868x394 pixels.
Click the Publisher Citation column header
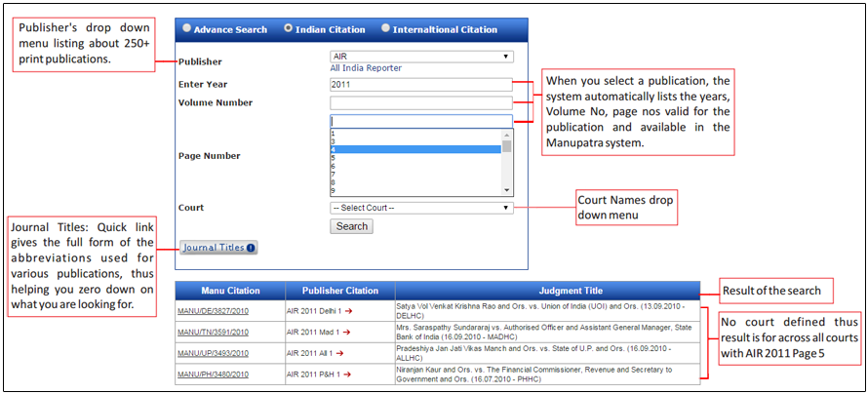[340, 291]
